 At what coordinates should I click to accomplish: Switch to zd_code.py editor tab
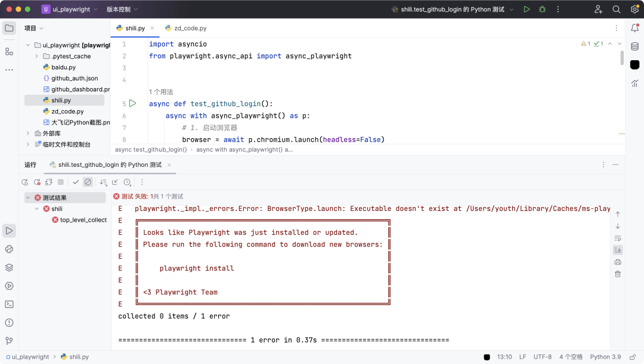185,29
